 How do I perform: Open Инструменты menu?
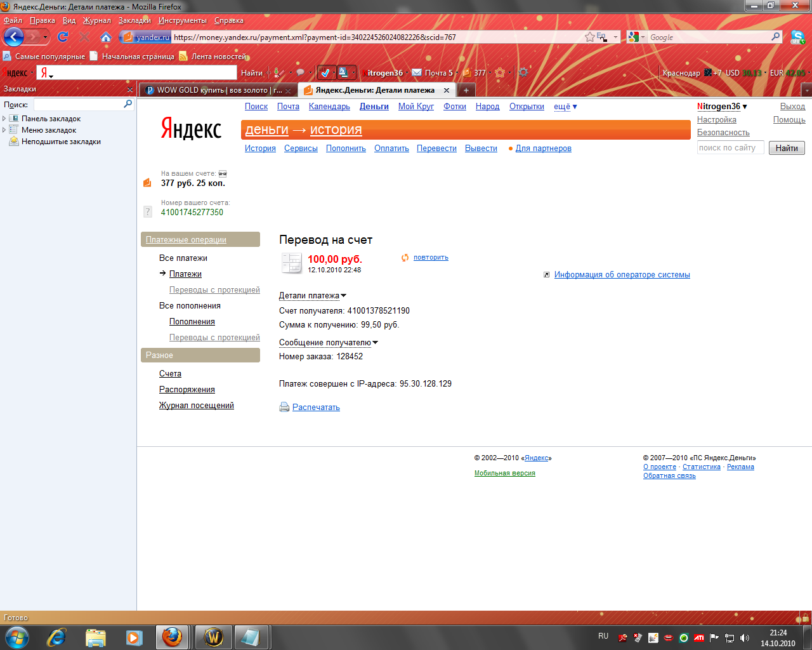tap(183, 20)
